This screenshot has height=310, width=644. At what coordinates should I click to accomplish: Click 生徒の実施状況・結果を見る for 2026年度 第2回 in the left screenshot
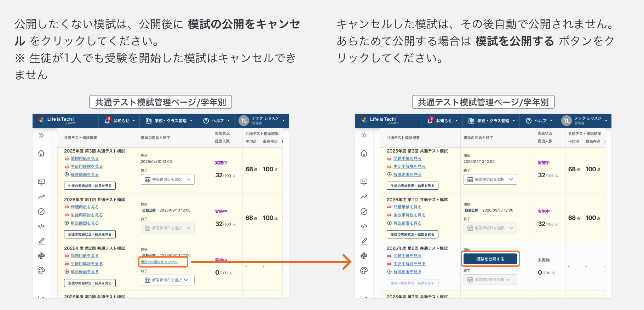90,283
